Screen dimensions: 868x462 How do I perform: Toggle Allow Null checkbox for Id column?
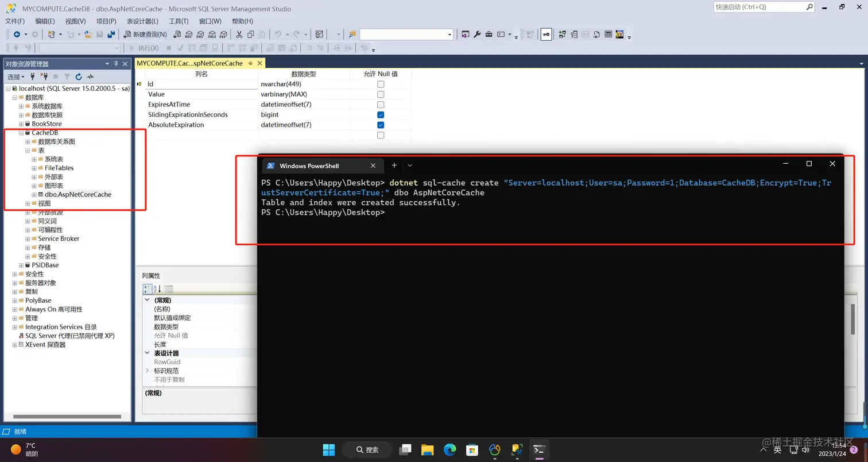tap(381, 84)
